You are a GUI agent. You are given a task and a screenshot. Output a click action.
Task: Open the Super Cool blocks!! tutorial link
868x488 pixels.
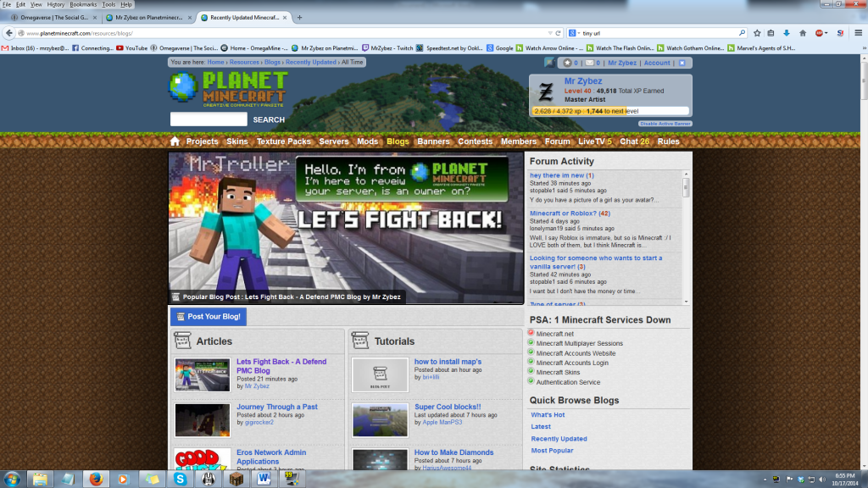click(448, 407)
